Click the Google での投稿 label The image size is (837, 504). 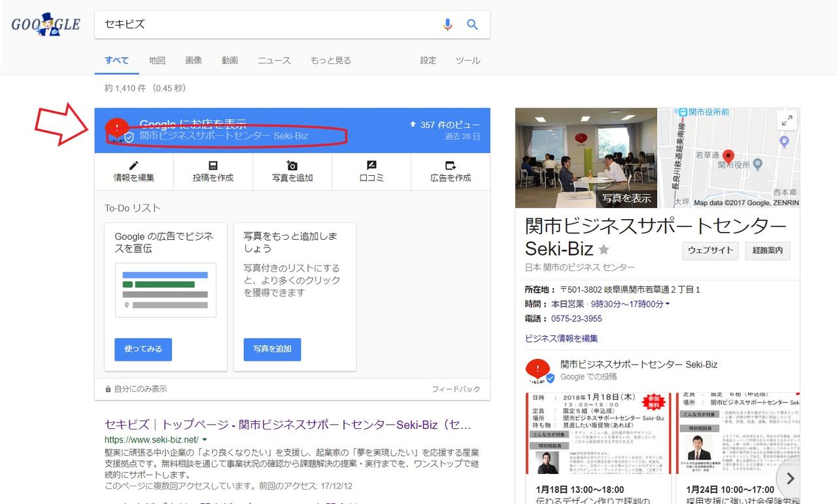[589, 377]
